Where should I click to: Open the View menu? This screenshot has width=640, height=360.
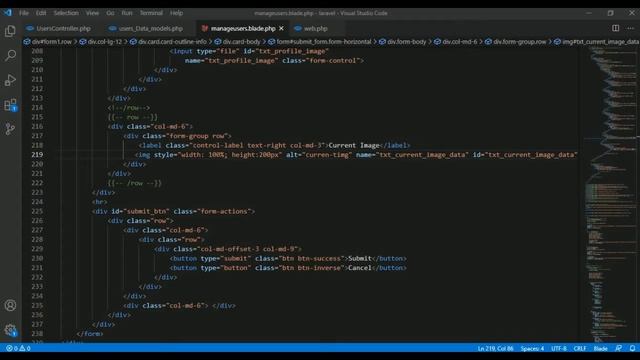[x=92, y=13]
